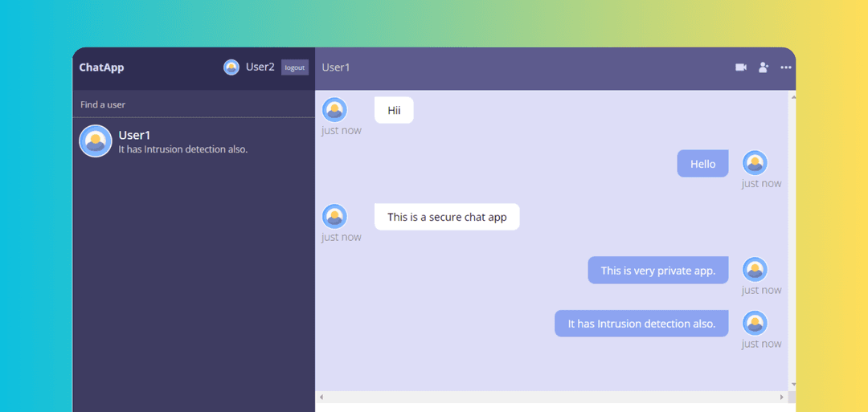Click the horizontal scrollbar left arrow
Screen dimensions: 868x412
coord(321,397)
